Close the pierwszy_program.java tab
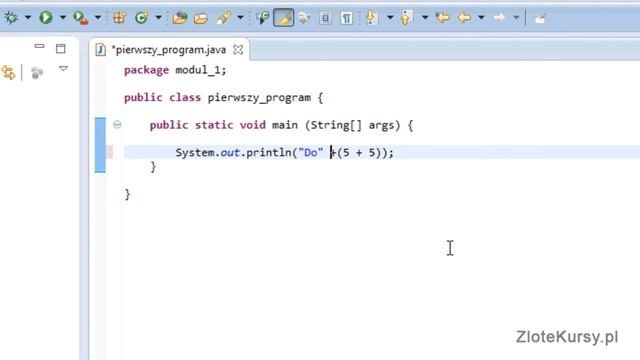 click(238, 50)
